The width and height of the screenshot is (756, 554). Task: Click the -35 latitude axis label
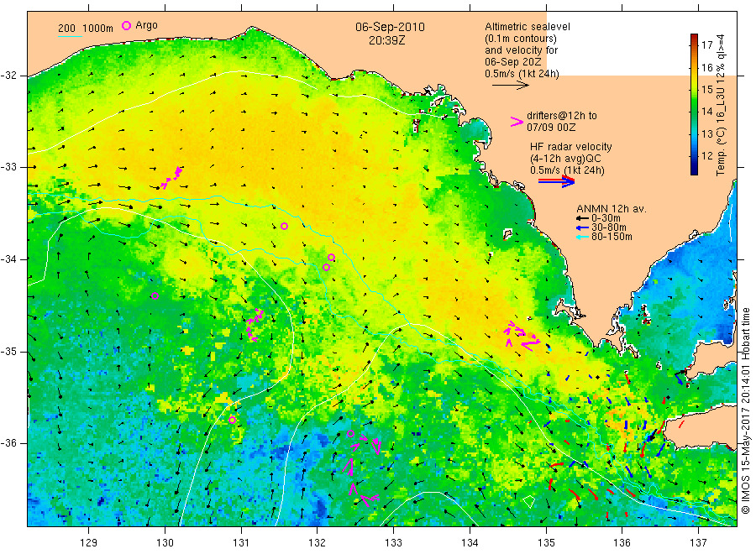[8, 351]
